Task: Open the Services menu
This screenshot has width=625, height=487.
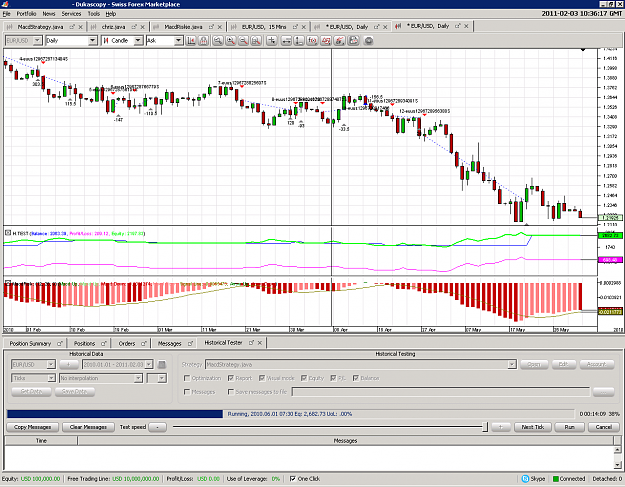Action: (x=71, y=14)
